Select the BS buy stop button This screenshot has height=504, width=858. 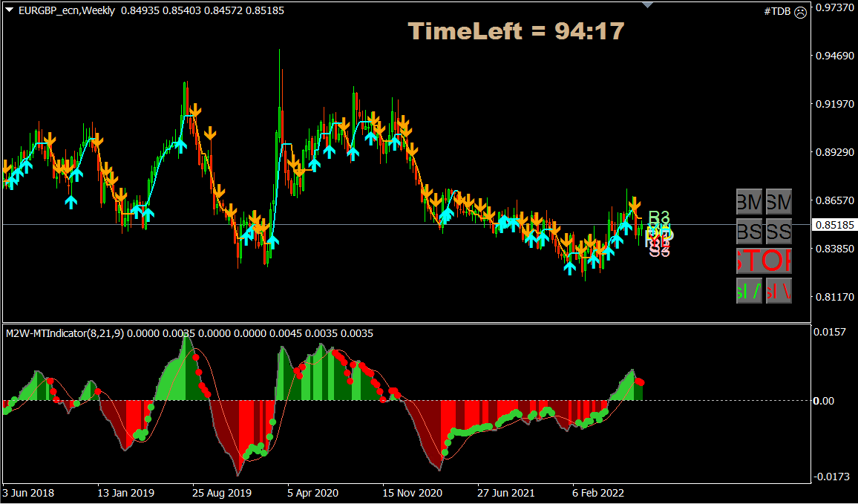[x=748, y=232]
